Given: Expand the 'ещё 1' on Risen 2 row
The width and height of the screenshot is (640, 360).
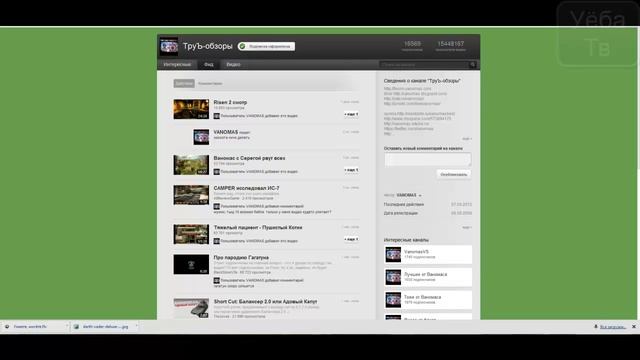Looking at the screenshot, I should click(351, 114).
